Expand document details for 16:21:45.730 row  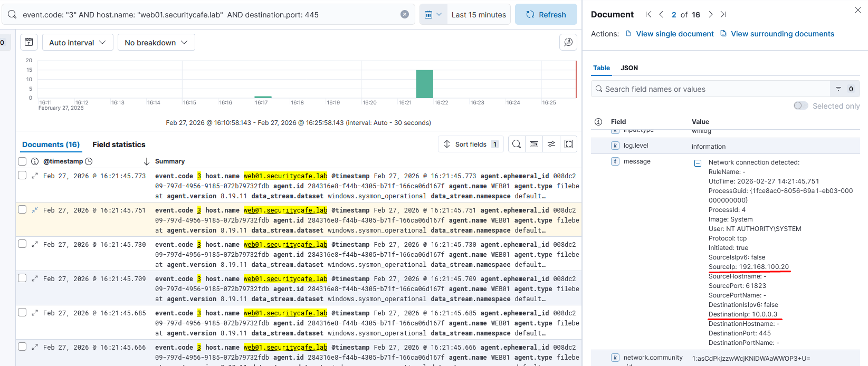coord(35,244)
